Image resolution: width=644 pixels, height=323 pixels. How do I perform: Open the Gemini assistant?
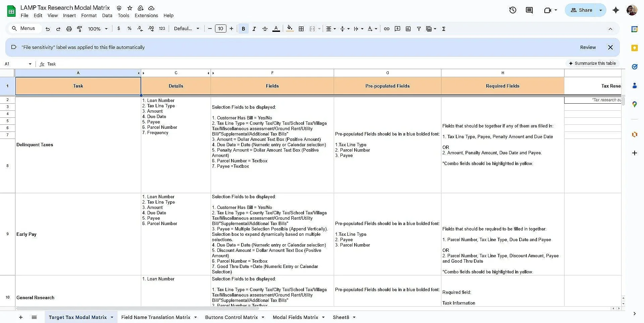(x=616, y=10)
